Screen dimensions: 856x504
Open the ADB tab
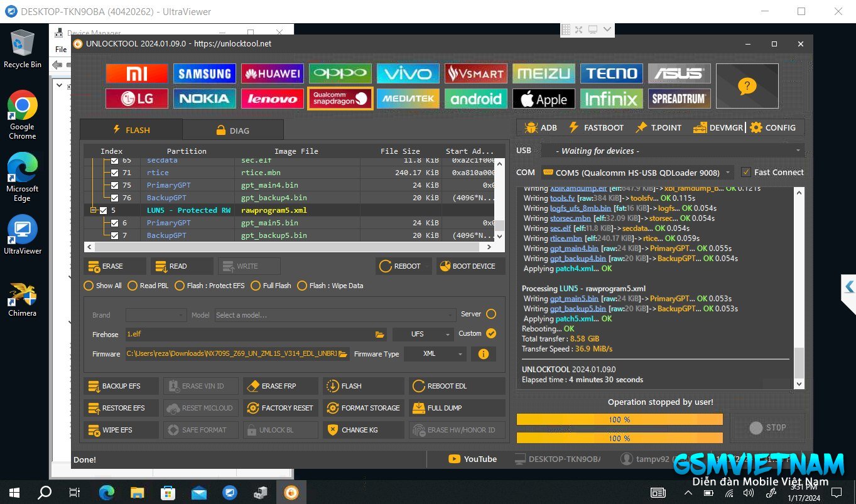click(x=541, y=127)
